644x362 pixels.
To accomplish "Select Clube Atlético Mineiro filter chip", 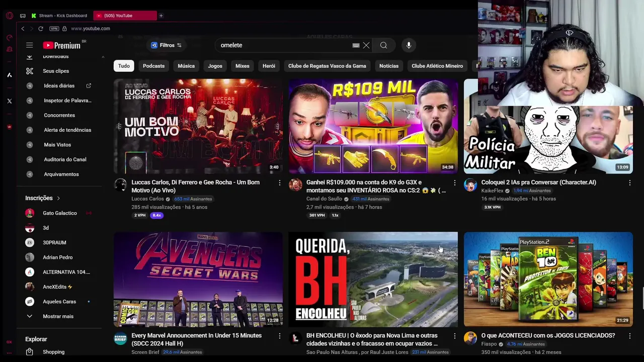I will pos(437,66).
